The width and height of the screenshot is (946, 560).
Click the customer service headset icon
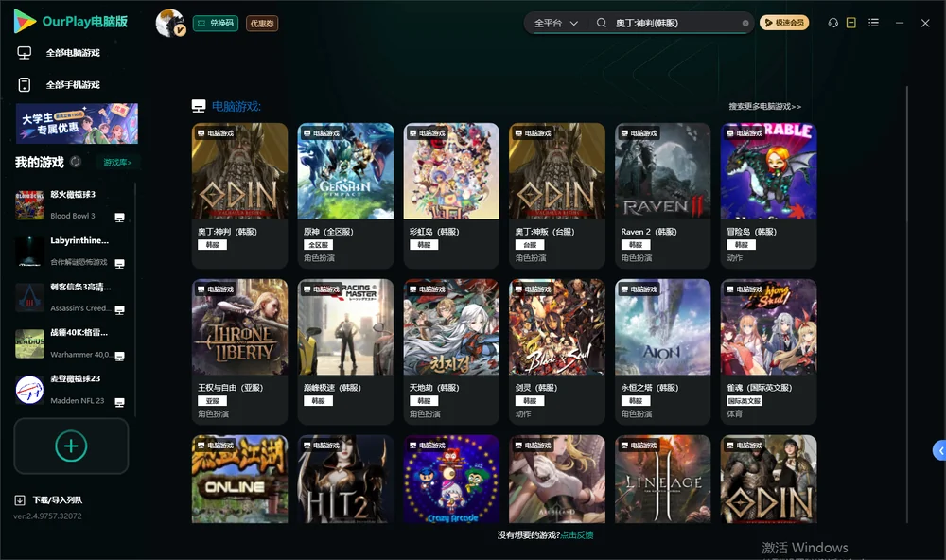coord(832,23)
